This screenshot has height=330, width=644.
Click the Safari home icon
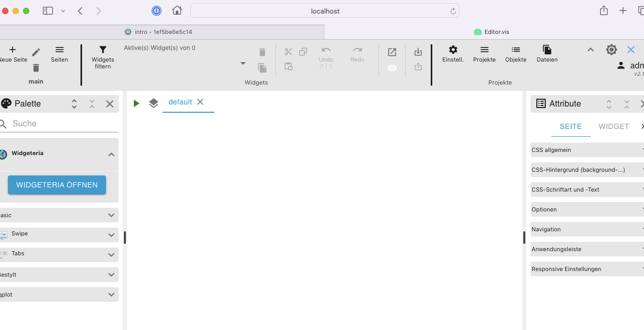[177, 10]
